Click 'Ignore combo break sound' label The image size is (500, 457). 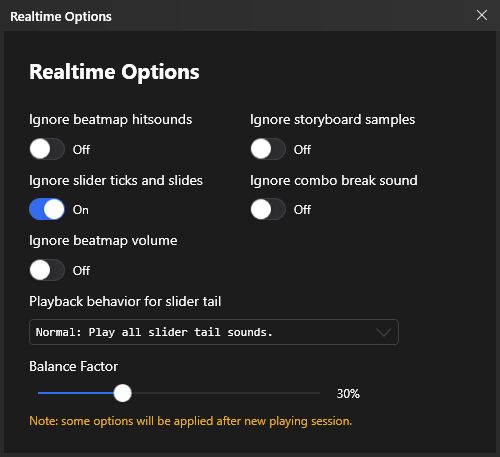click(x=334, y=181)
